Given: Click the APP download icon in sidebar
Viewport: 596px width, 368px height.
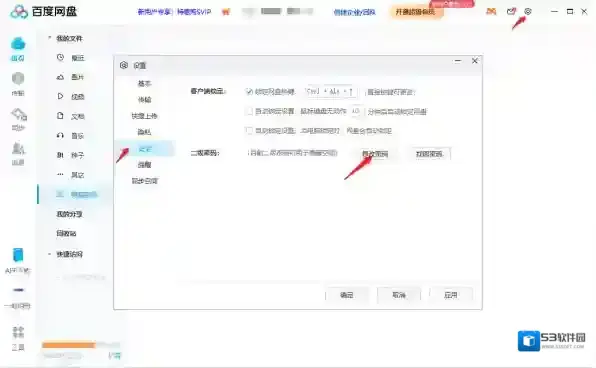Looking at the screenshot, I should (18, 255).
